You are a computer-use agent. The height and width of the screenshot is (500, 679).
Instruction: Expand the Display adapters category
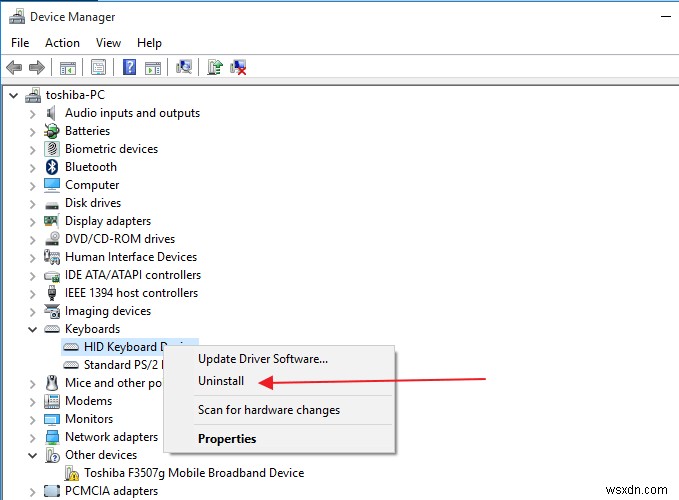pyautogui.click(x=32, y=222)
